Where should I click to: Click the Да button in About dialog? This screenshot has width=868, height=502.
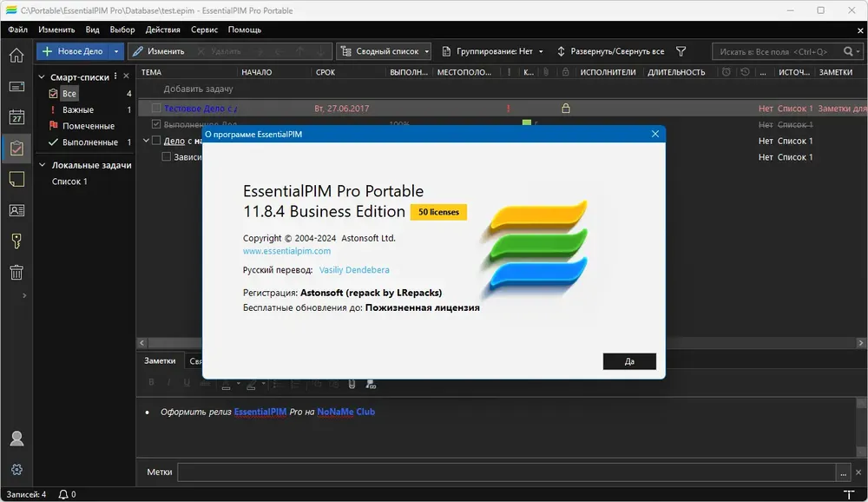(x=629, y=361)
